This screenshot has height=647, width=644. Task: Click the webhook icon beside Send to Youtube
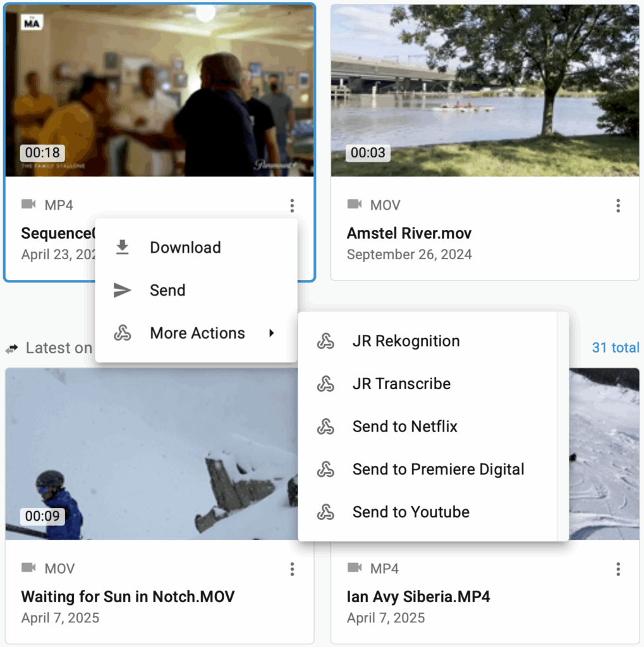tap(325, 512)
